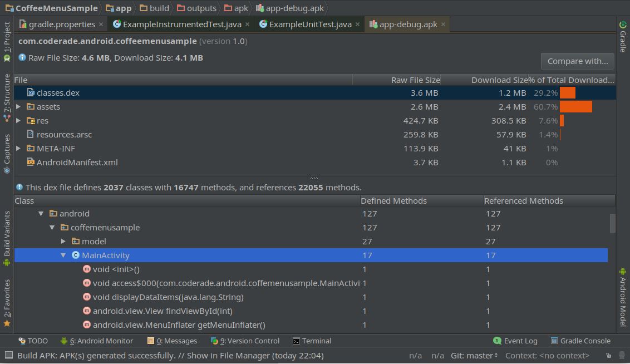
Task: Click the model package icon
Action: tap(76, 241)
